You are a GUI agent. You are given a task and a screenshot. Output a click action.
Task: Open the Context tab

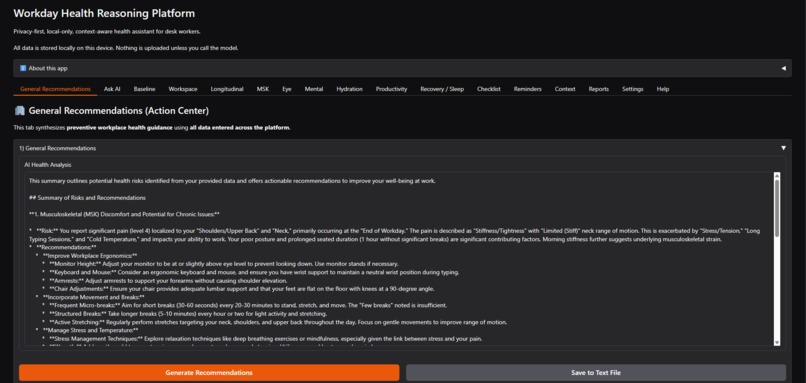[x=565, y=89]
